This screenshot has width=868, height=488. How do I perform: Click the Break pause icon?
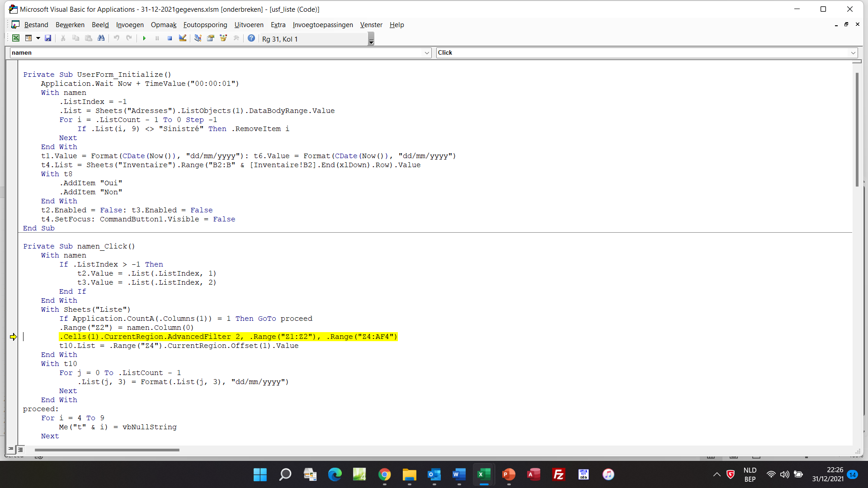(157, 38)
